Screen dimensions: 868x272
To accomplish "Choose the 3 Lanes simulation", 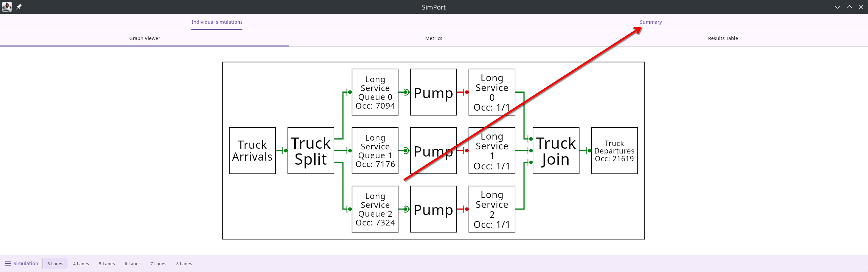I will (55, 264).
